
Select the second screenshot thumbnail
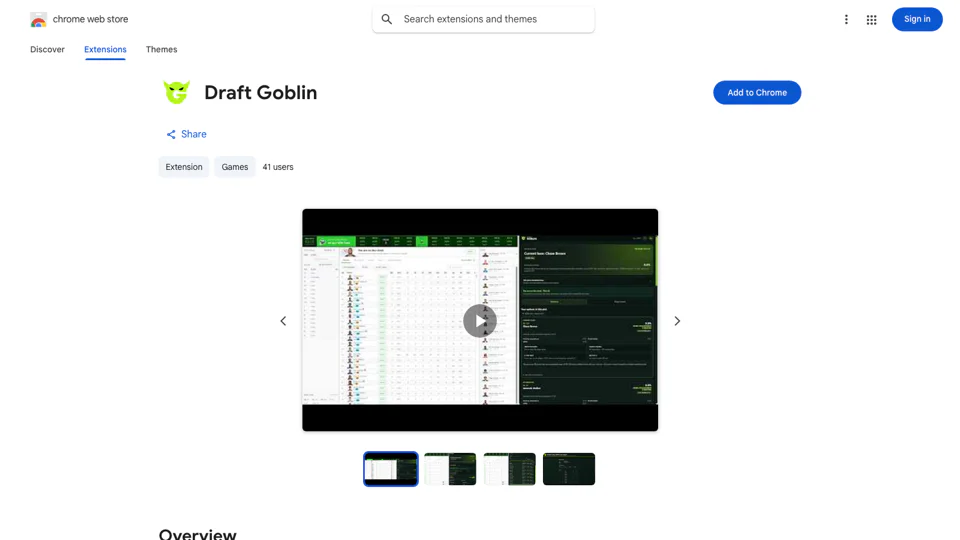click(x=450, y=469)
